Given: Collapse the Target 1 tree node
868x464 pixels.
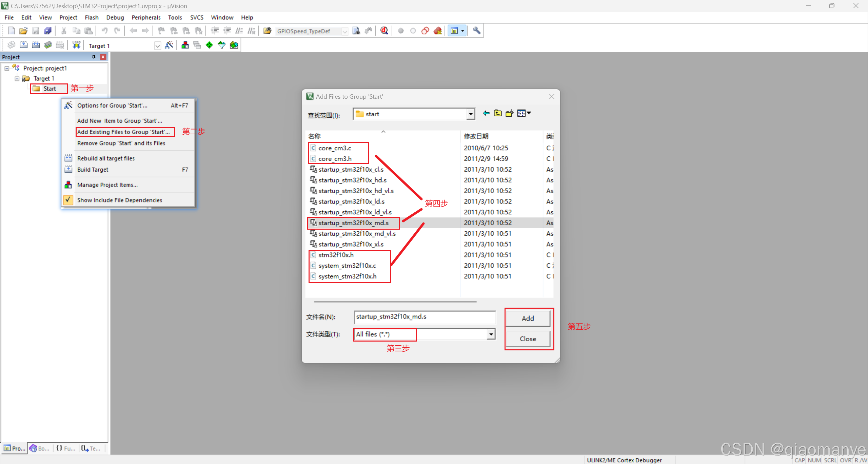Looking at the screenshot, I should coord(17,78).
